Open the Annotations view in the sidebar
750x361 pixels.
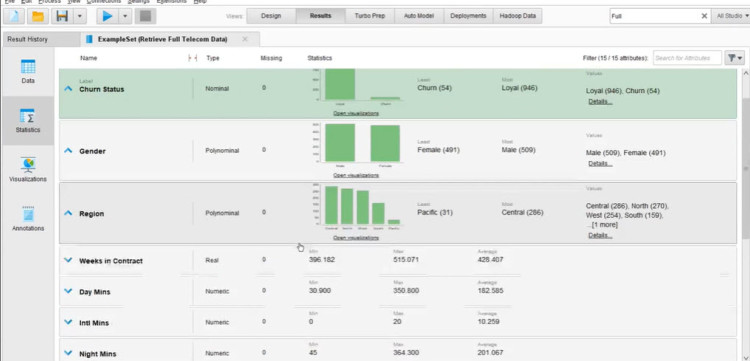pos(28,219)
